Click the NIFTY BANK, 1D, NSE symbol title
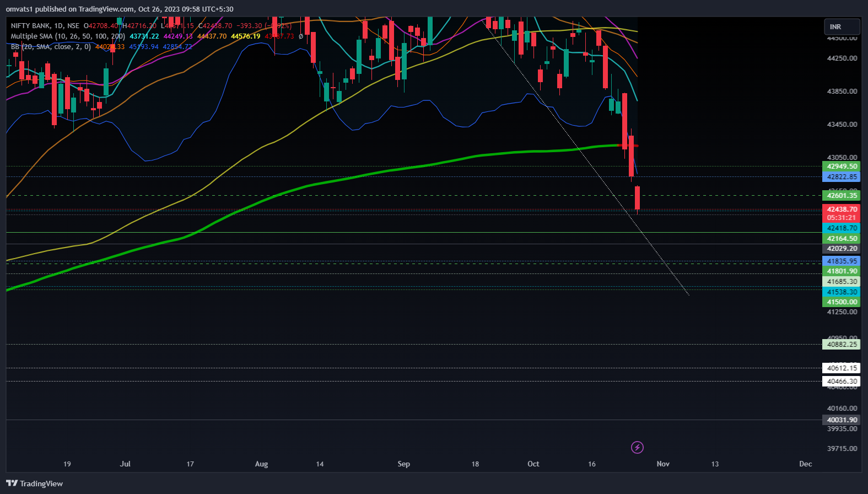868x494 pixels. [x=45, y=26]
